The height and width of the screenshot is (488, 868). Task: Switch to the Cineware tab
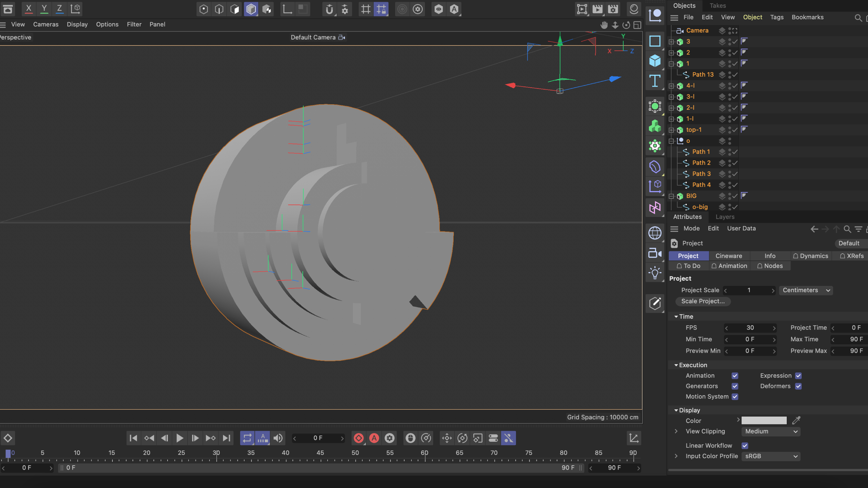tap(728, 256)
